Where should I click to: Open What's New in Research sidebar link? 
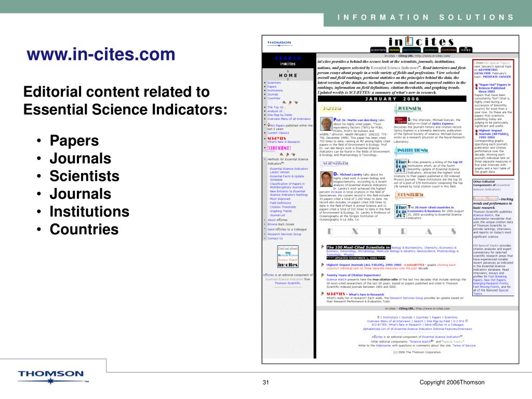[284, 142]
